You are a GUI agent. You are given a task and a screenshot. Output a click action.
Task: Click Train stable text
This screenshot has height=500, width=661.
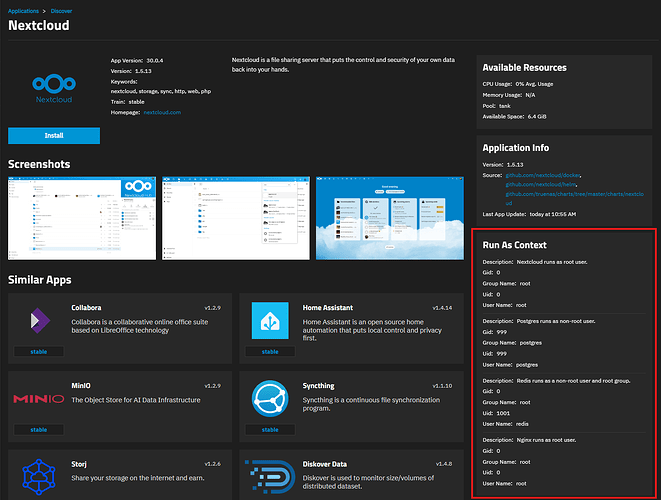(x=127, y=102)
